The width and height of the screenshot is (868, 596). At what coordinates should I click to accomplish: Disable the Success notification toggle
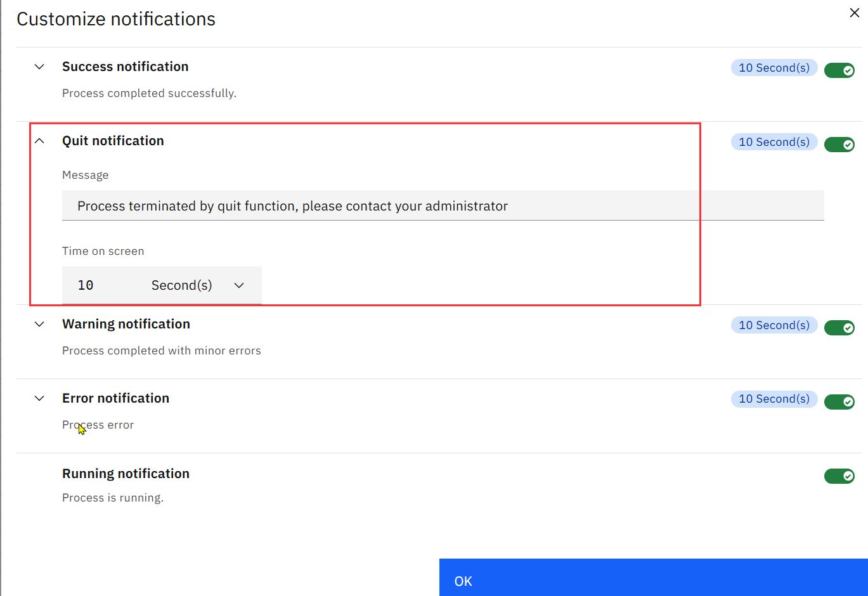(839, 70)
